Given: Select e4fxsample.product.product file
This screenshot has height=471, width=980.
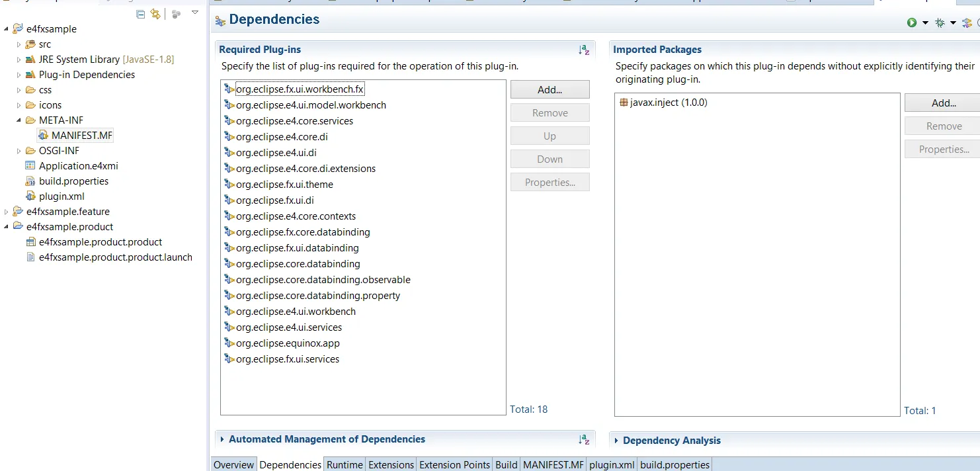Looking at the screenshot, I should pyautogui.click(x=101, y=242).
